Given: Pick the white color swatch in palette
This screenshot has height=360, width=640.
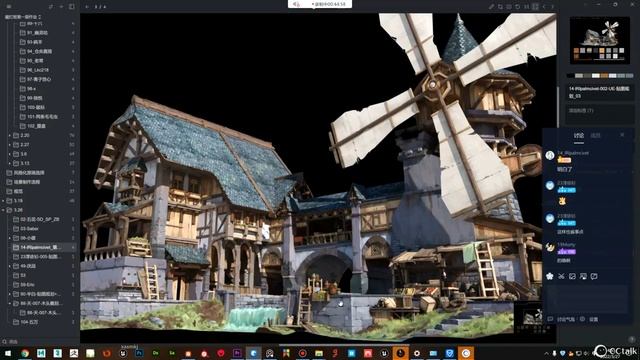Looking at the screenshot, I should pyautogui.click(x=596, y=76).
